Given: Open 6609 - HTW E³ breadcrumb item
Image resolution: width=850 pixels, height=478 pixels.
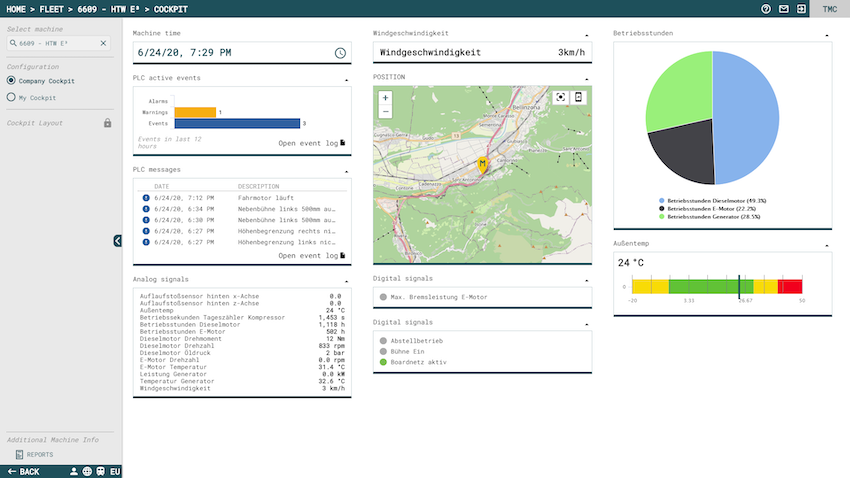Looking at the screenshot, I should tap(108, 9).
